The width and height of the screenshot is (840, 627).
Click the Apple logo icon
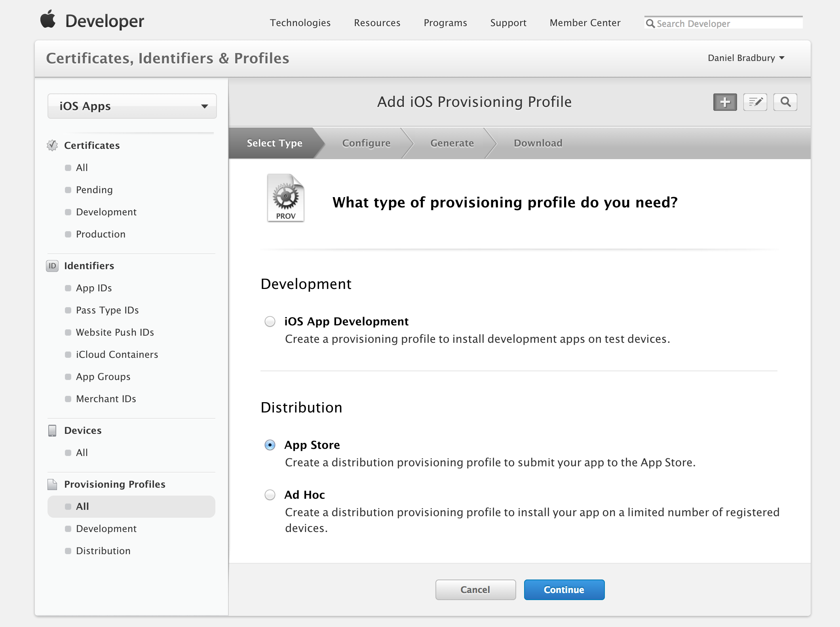coord(48,19)
